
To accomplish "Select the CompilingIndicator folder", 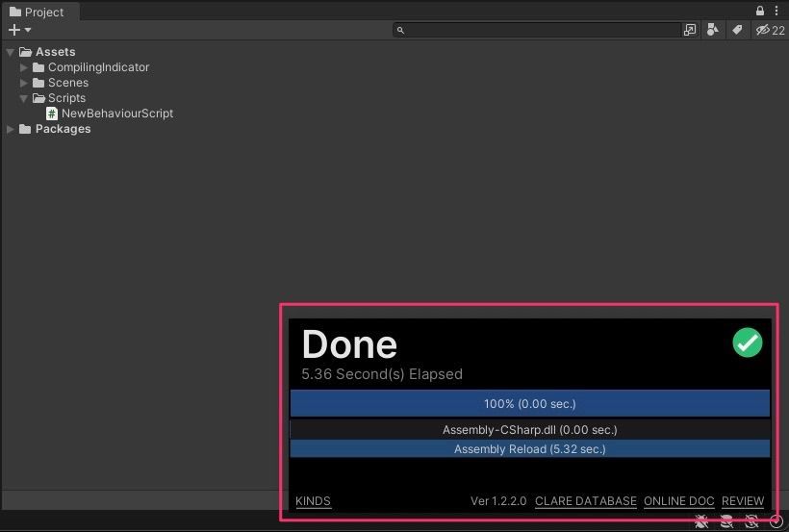I will [90, 67].
